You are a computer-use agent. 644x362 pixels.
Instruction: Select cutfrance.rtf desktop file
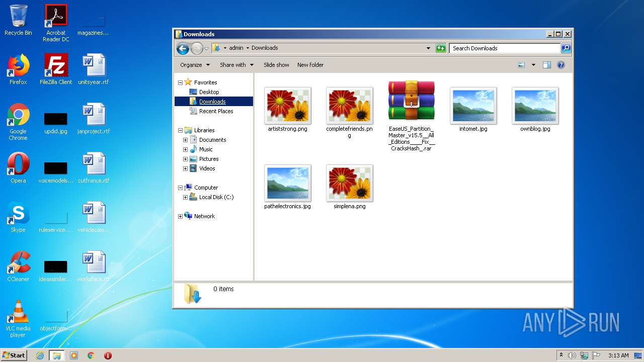tap(94, 168)
